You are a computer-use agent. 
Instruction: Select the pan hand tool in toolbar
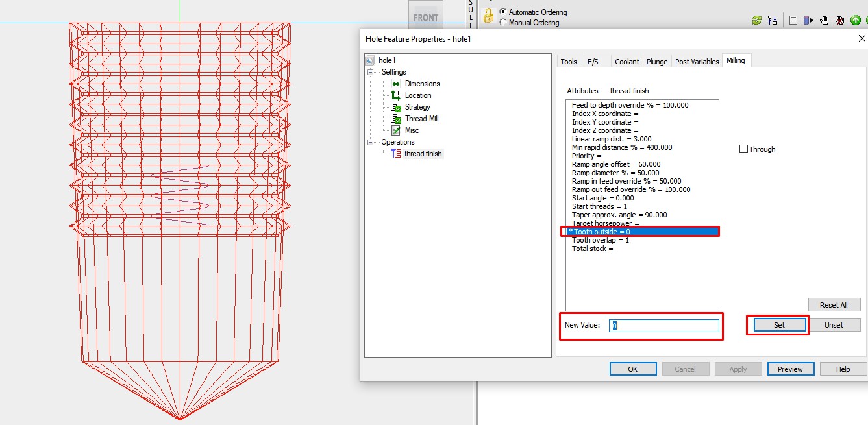click(824, 20)
